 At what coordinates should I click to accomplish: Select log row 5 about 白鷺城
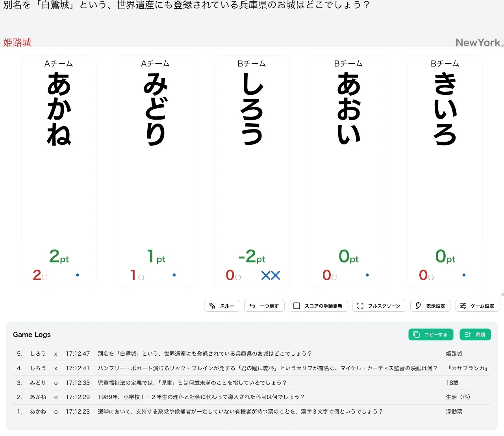tap(252, 354)
